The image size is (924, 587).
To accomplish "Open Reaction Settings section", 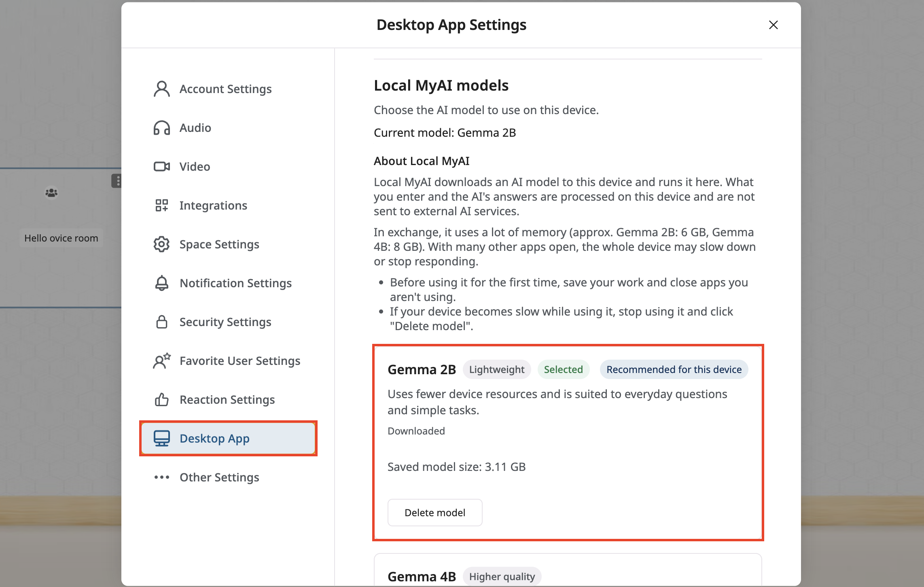I will [228, 400].
